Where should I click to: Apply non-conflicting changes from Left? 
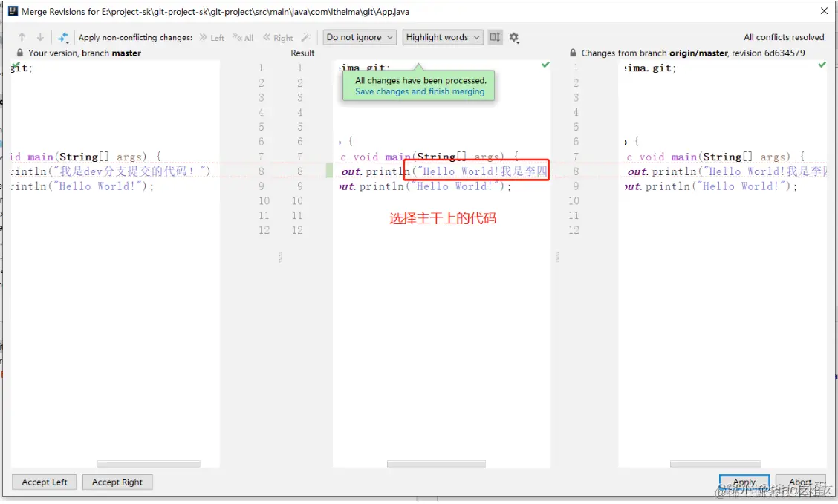coord(212,37)
